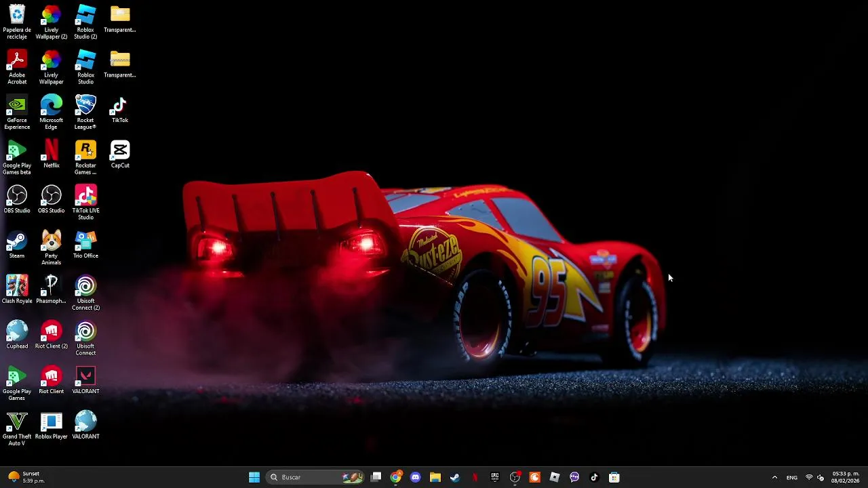Select the Google Play Games beta icon
The image size is (868, 488).
17,158
